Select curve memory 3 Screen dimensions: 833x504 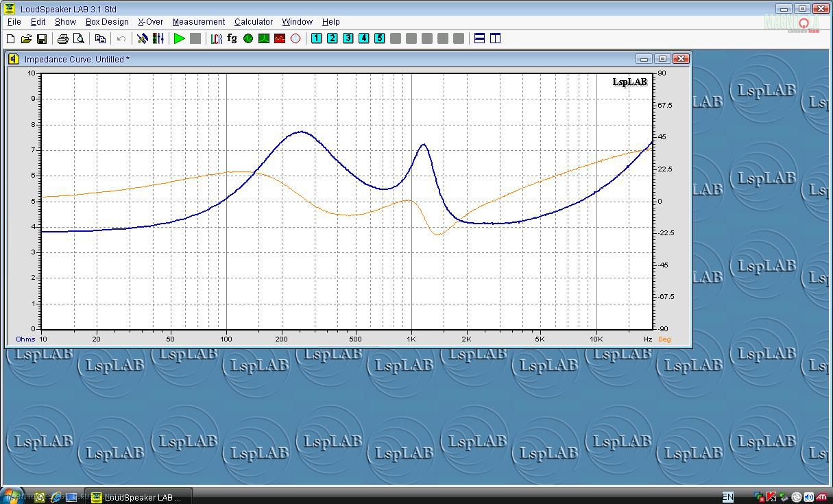pos(348,38)
